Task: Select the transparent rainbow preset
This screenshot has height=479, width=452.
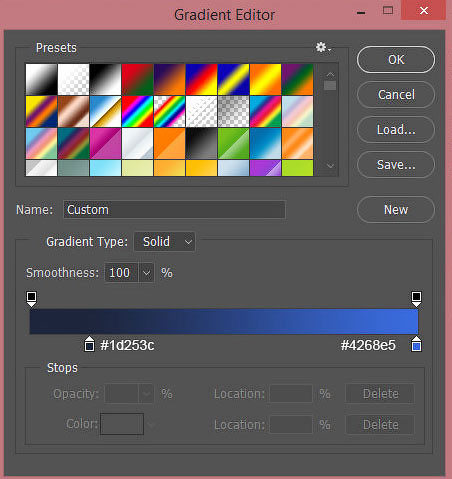Action: [x=169, y=111]
